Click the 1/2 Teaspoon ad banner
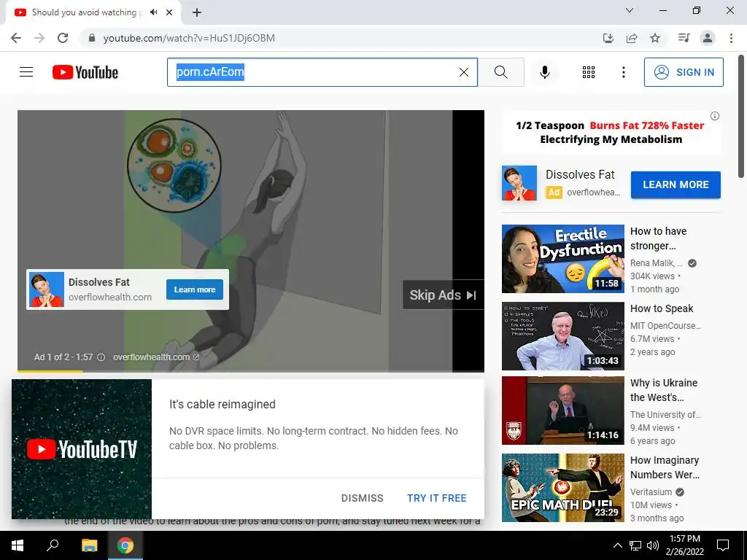Screen dimensions: 747x560 [610, 133]
